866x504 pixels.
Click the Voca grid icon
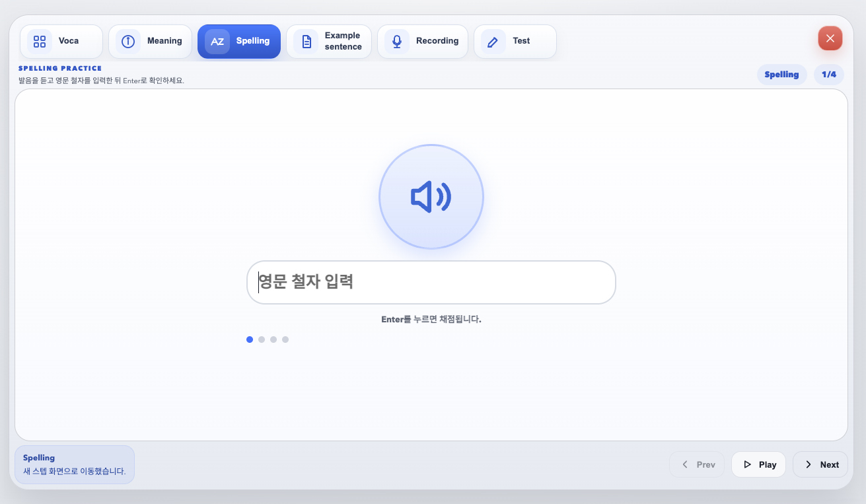tap(40, 42)
